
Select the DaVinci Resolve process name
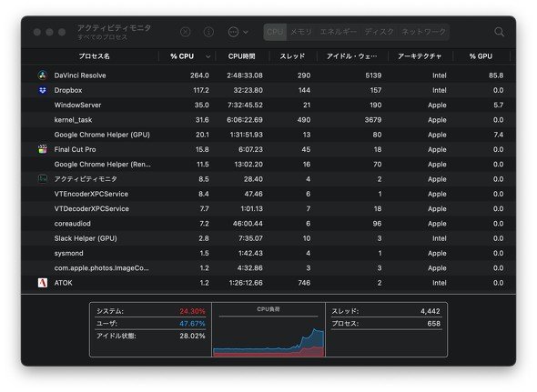80,75
